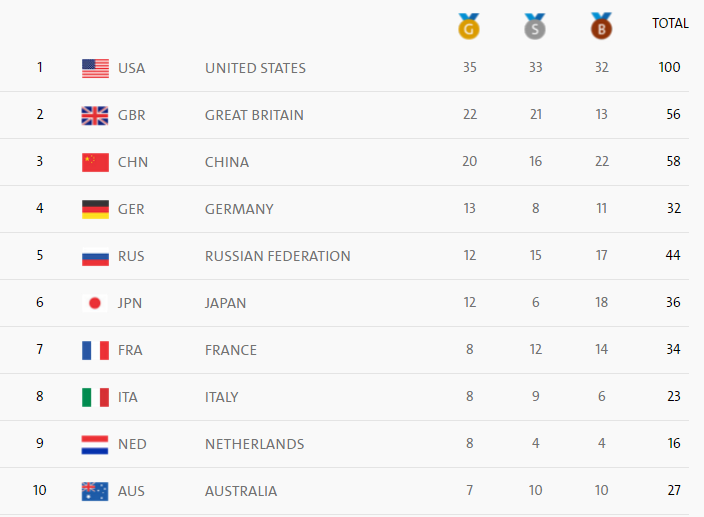
Task: Click the Great Britain flag icon
Action: [95, 115]
